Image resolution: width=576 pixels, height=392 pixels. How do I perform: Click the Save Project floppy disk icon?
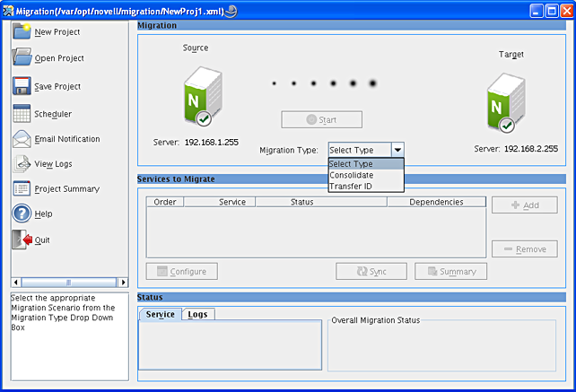[22, 85]
